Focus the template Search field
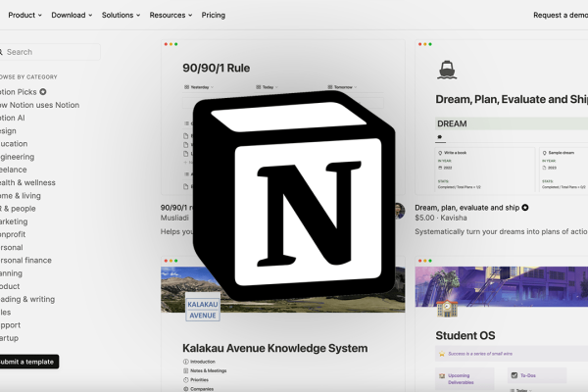Viewport: 588px width, 392px height. click(50, 52)
